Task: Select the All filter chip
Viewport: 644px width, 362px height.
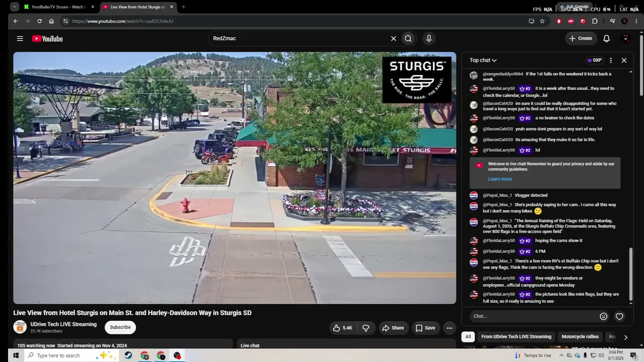Action: coord(468,336)
